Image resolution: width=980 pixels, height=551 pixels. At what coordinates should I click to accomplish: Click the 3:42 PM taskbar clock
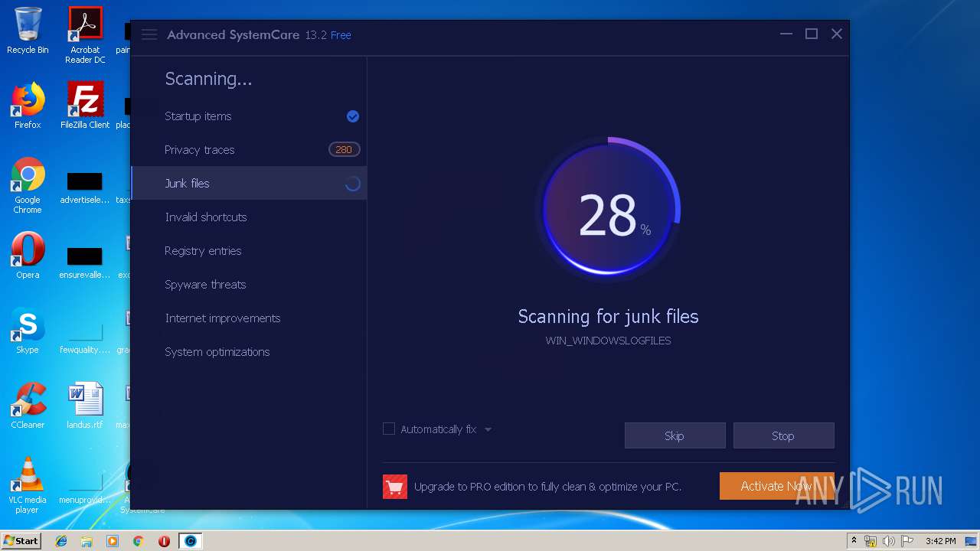pos(940,541)
